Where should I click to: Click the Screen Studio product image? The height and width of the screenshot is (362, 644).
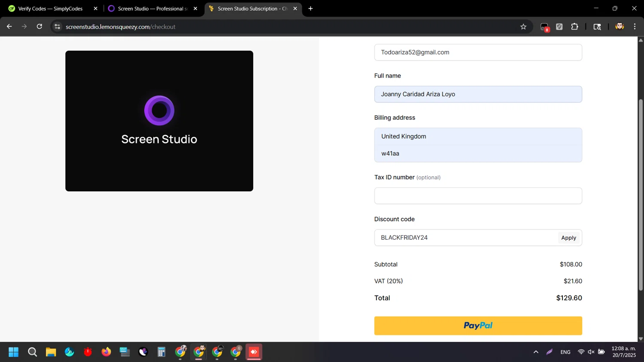click(159, 121)
